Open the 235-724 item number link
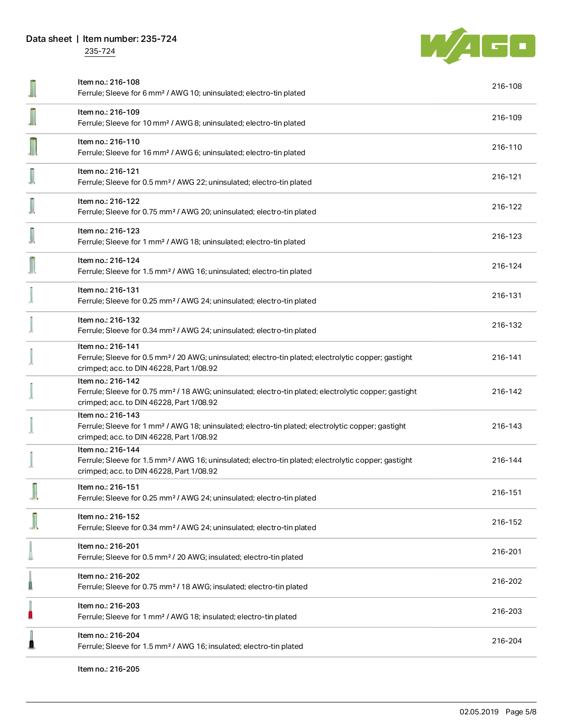The height and width of the screenshot is (728, 563). click(100, 51)
